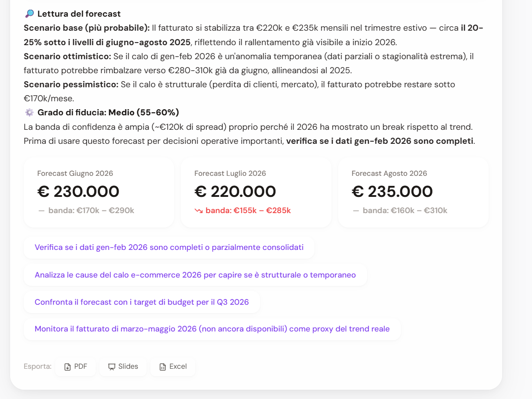
Task: Open the Forecast Luglio 2026 card
Action: (x=256, y=192)
